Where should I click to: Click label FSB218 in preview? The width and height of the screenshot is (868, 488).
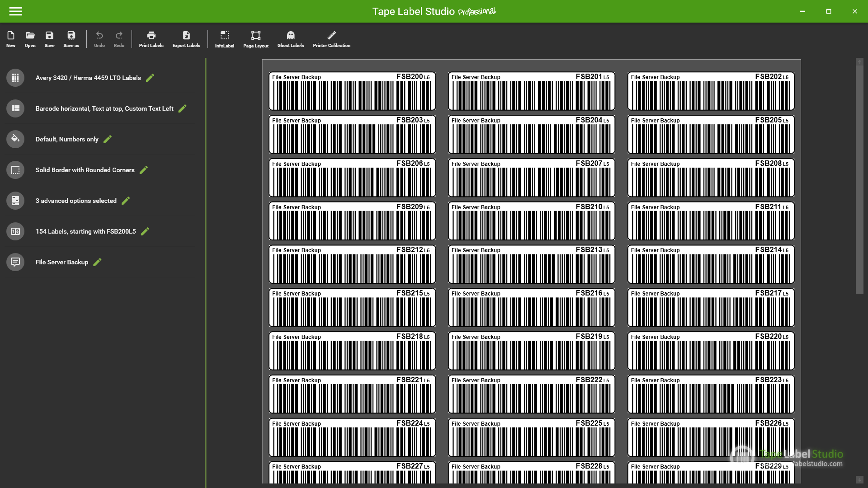point(352,351)
